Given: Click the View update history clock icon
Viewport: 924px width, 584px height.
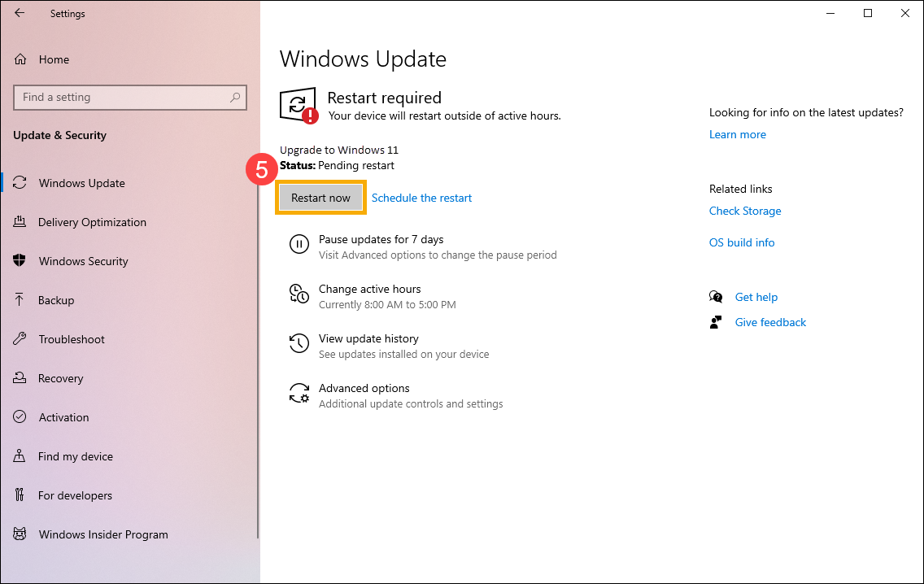Looking at the screenshot, I should pyautogui.click(x=299, y=343).
